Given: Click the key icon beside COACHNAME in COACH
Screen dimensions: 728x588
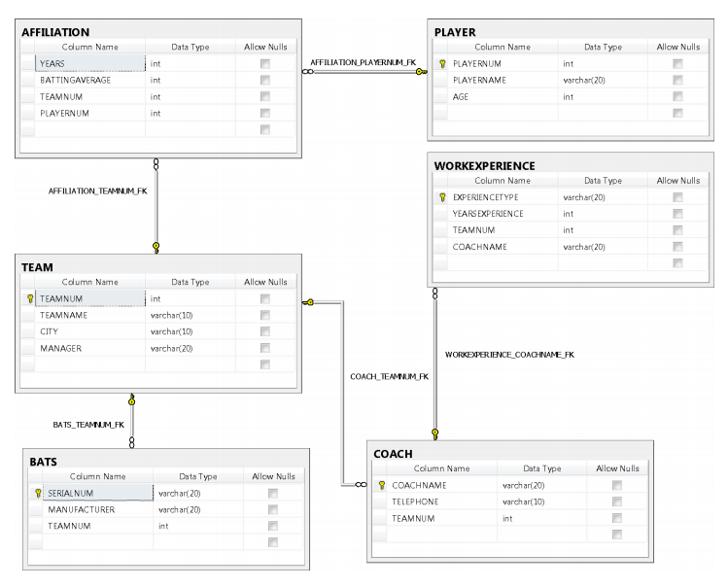Looking at the screenshot, I should pos(382,484).
